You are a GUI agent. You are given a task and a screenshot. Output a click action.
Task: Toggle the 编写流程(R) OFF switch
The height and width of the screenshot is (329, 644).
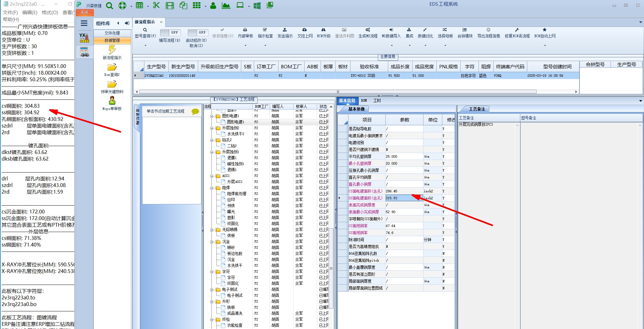(x=170, y=32)
